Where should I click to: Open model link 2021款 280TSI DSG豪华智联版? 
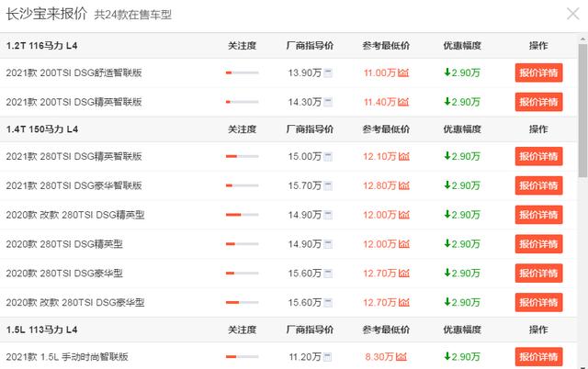click(x=73, y=185)
